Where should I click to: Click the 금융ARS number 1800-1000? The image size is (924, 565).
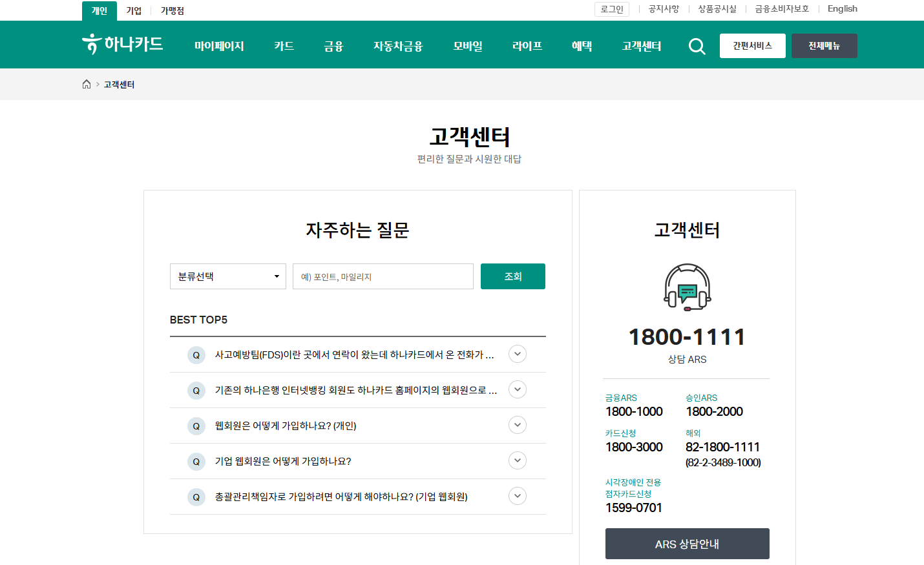tap(634, 411)
